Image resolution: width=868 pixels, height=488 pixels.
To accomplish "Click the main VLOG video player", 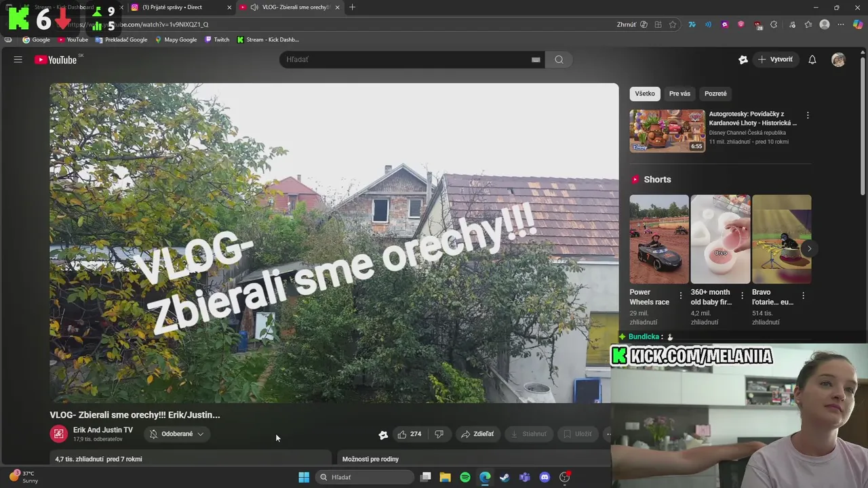I will (x=334, y=243).
